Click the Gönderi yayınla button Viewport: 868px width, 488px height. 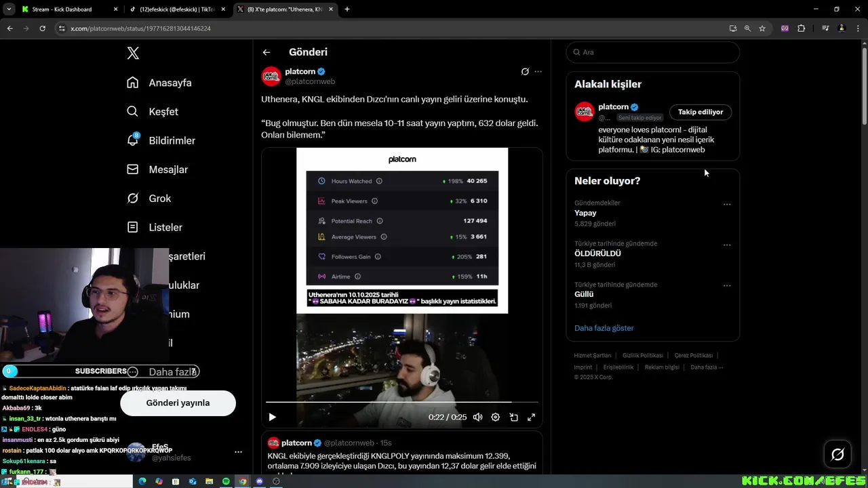pos(178,403)
